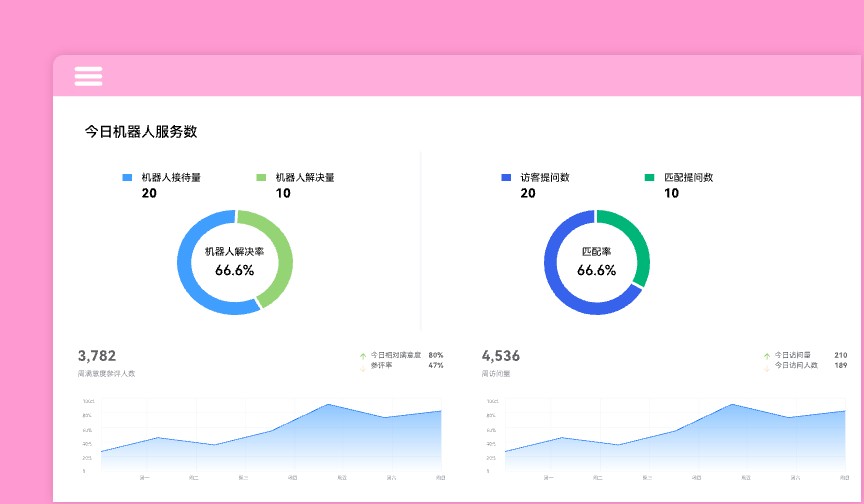Click the green up arrow beside 今日访问量
Viewport: 864px width, 504px height.
coord(766,356)
